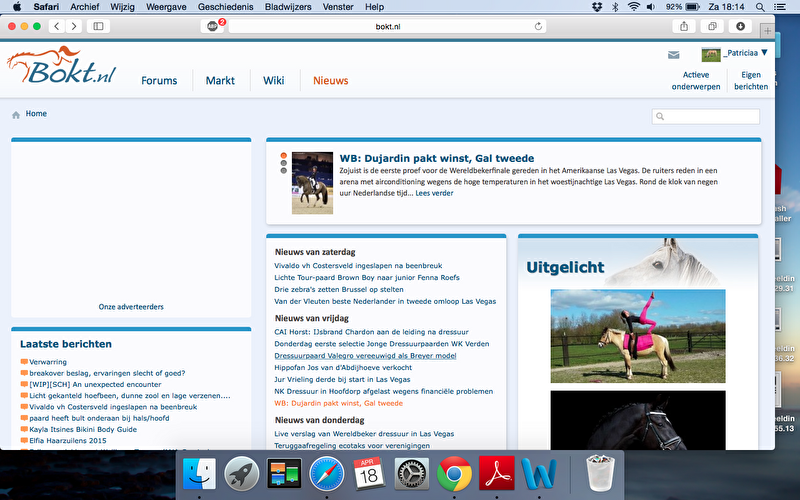Open the Venster menu
This screenshot has height=500, width=800.
tap(338, 7)
